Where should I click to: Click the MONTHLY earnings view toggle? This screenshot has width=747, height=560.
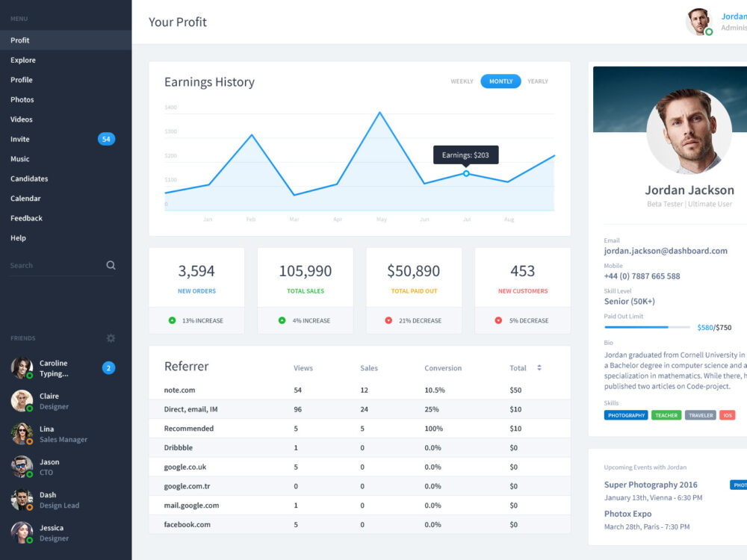500,81
